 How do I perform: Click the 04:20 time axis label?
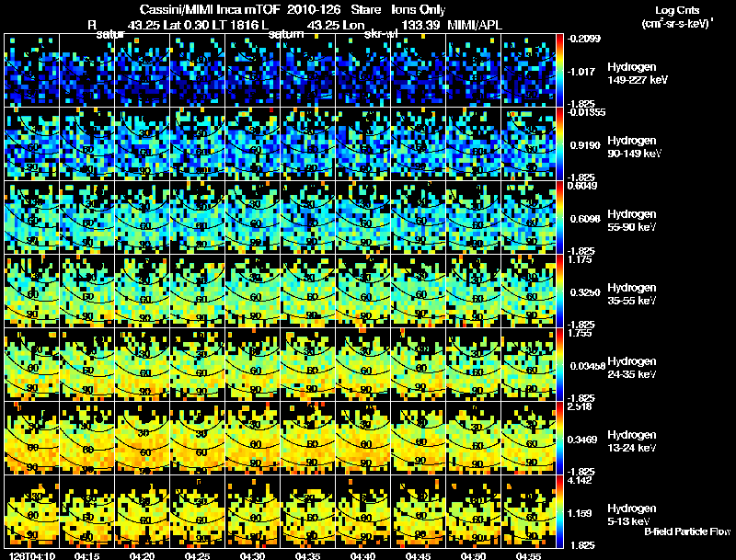[x=142, y=555]
